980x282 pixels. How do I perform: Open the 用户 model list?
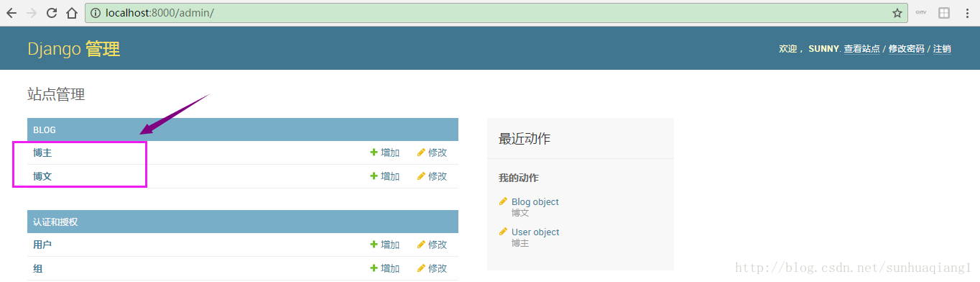pyautogui.click(x=42, y=245)
